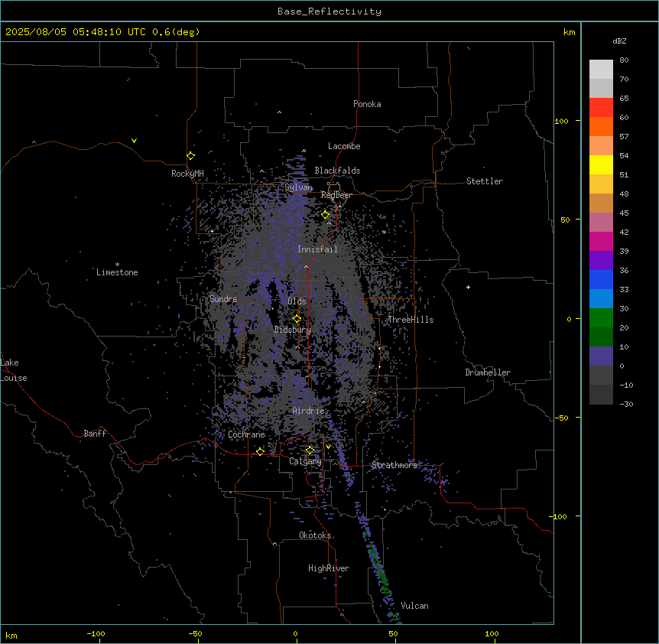This screenshot has height=644, width=659.
Task: Click the yellow V marker east of Calgary
Action: pos(328,447)
